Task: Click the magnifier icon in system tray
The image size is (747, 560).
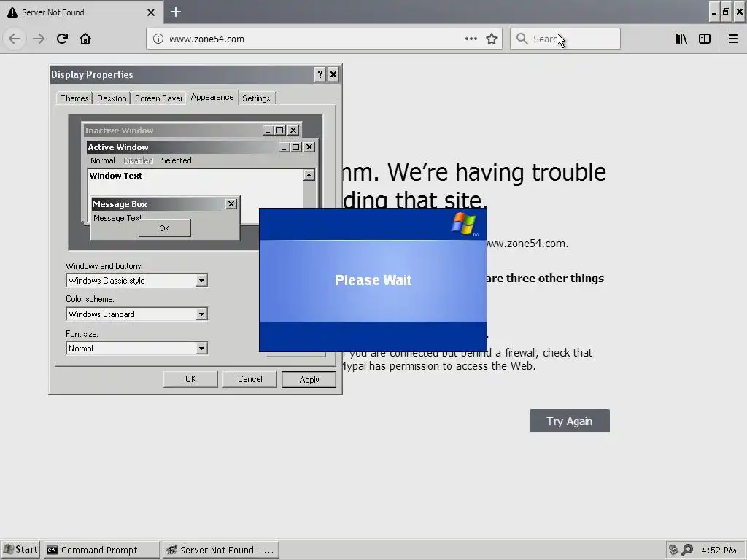Action: (687, 550)
